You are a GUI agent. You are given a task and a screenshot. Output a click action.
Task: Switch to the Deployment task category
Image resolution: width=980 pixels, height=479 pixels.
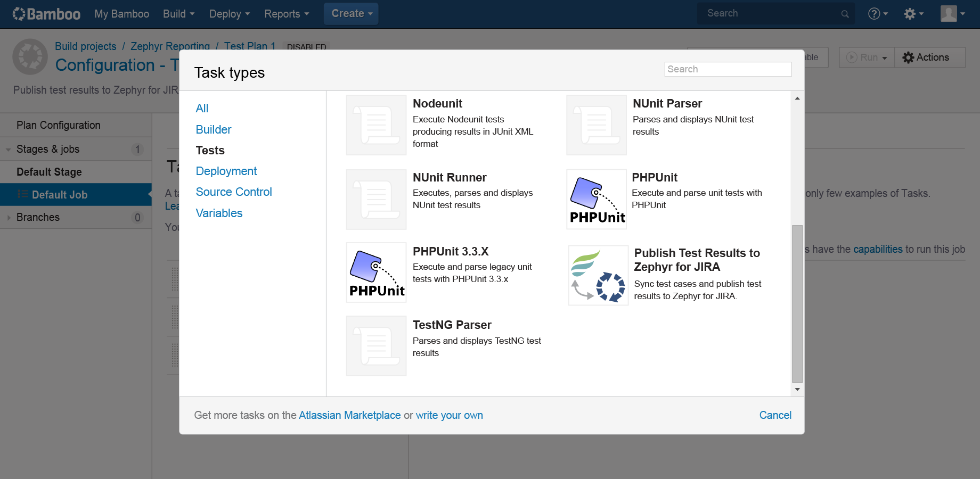point(226,171)
